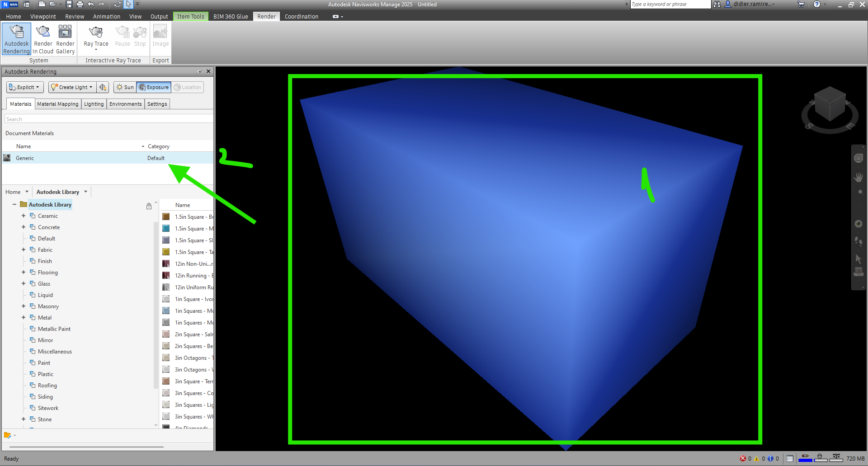Open the Review ribbon tab
Viewport: 868px width, 466px height.
point(75,17)
